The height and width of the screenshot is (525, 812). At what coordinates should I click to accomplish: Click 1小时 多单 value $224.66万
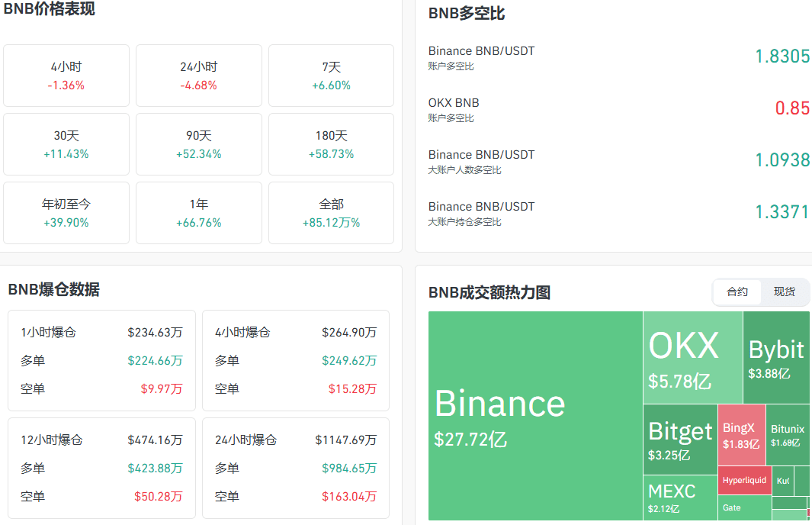coord(155,361)
